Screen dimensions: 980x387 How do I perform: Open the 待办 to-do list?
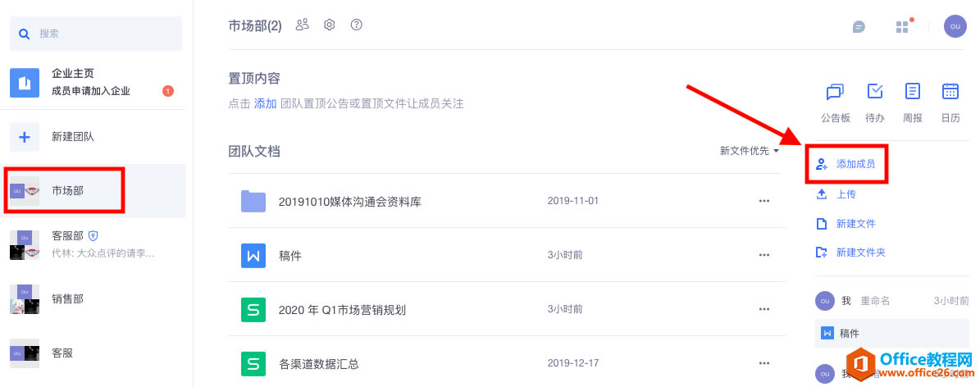click(x=874, y=102)
